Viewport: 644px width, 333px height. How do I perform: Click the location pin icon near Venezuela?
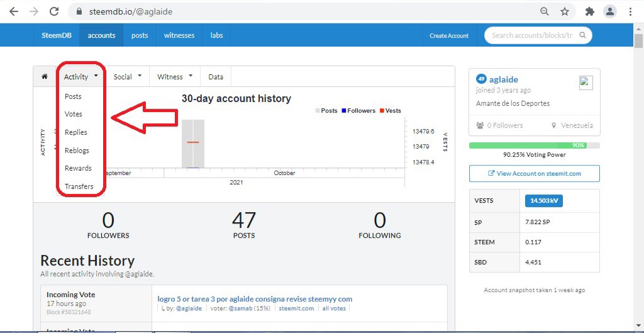click(554, 125)
